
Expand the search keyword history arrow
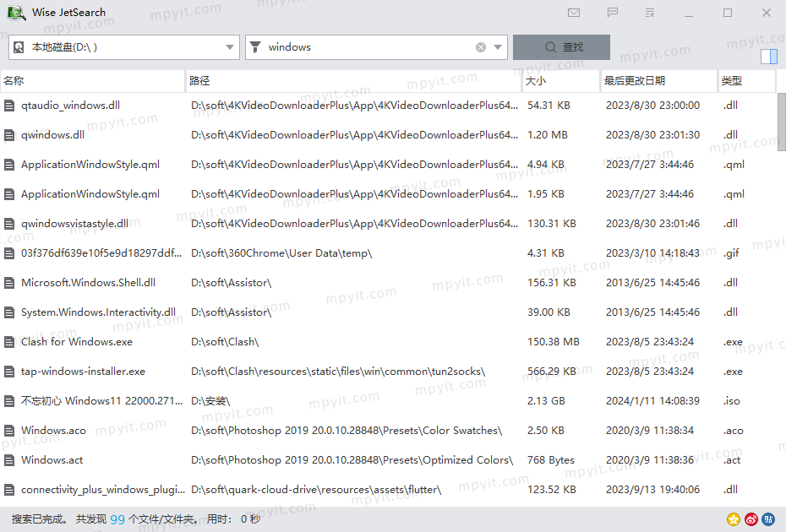(x=498, y=47)
